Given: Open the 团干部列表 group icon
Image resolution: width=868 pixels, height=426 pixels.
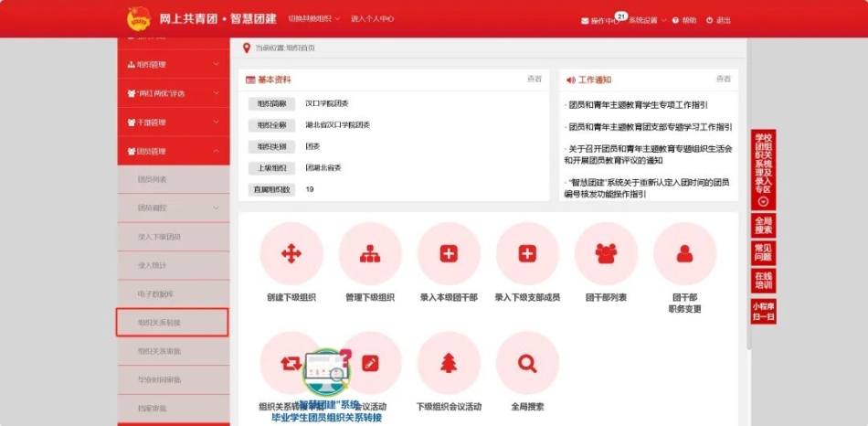Looking at the screenshot, I should 606,254.
